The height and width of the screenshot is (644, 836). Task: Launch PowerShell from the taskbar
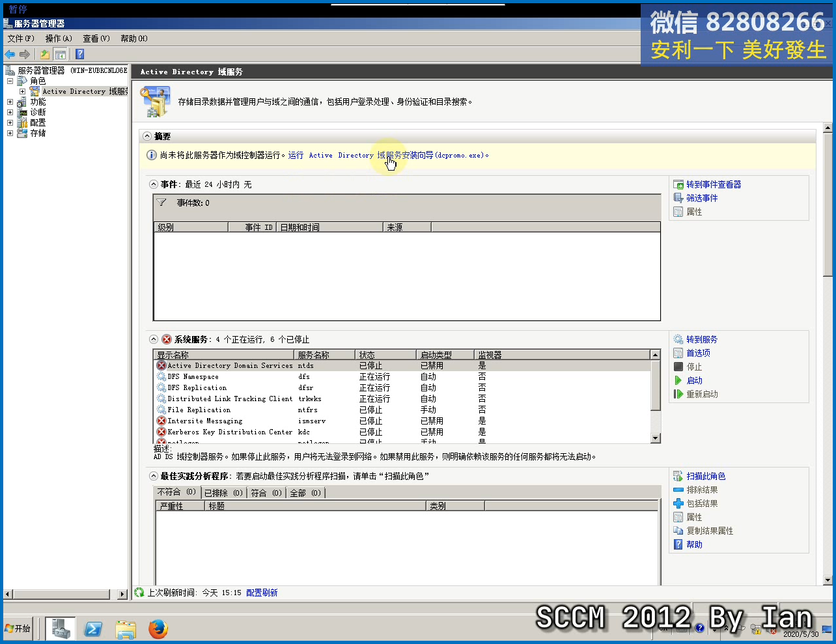[93, 629]
